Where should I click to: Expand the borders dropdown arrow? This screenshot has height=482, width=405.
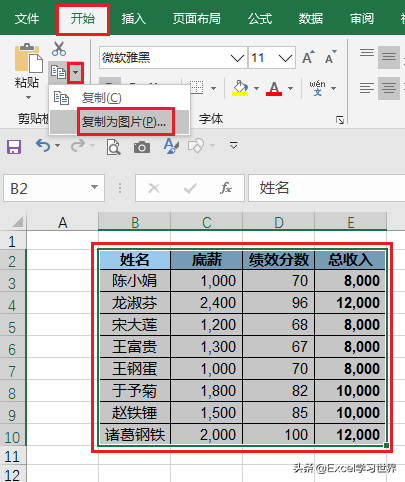(213, 88)
